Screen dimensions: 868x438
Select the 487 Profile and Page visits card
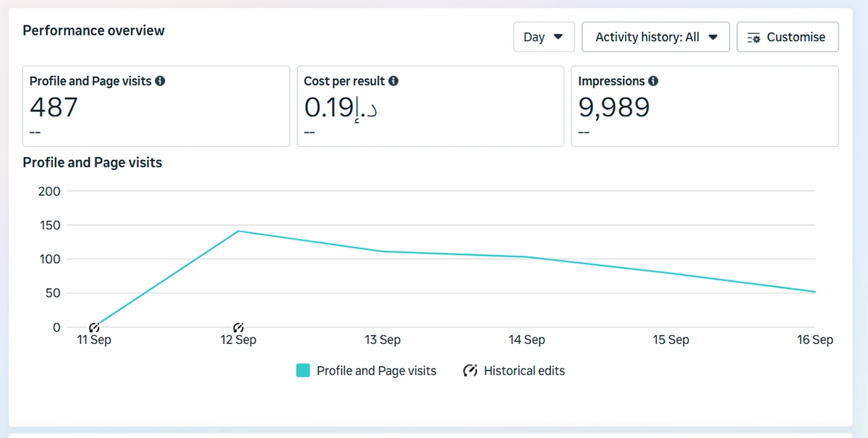click(x=156, y=106)
